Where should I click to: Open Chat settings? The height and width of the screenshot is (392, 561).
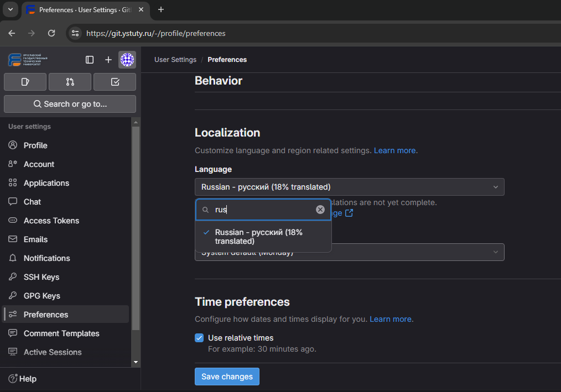pyautogui.click(x=65, y=202)
